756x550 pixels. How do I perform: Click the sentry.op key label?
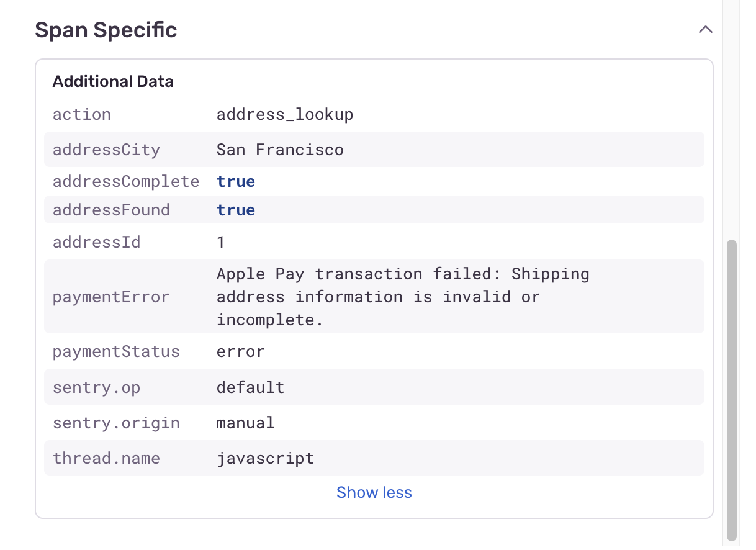click(97, 388)
